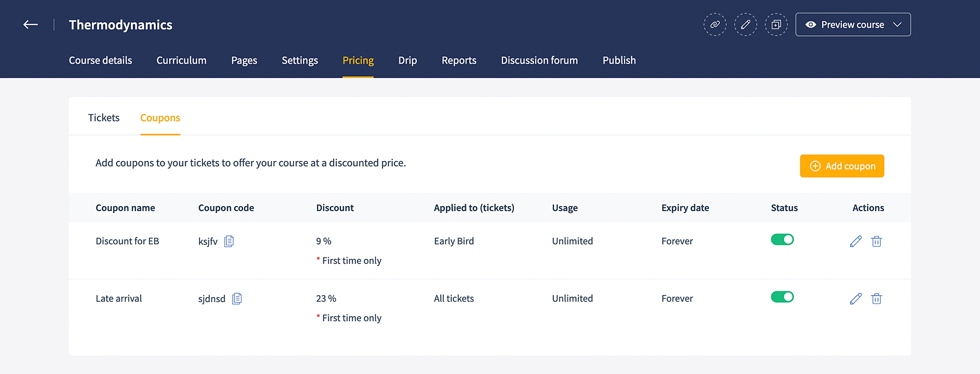This screenshot has width=980, height=374.
Task: Open the Curriculum tab
Action: (181, 60)
